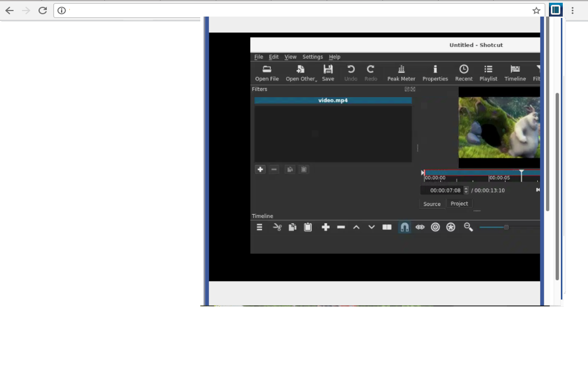Open the Properties panel

(x=435, y=73)
